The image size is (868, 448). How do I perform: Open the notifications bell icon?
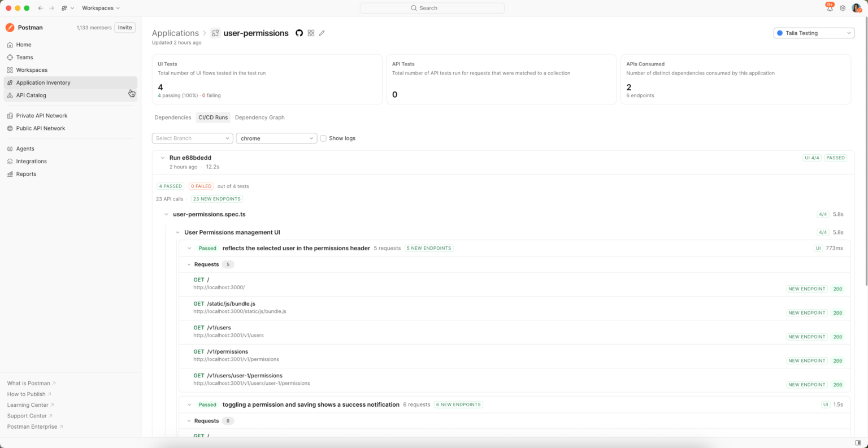coord(830,8)
